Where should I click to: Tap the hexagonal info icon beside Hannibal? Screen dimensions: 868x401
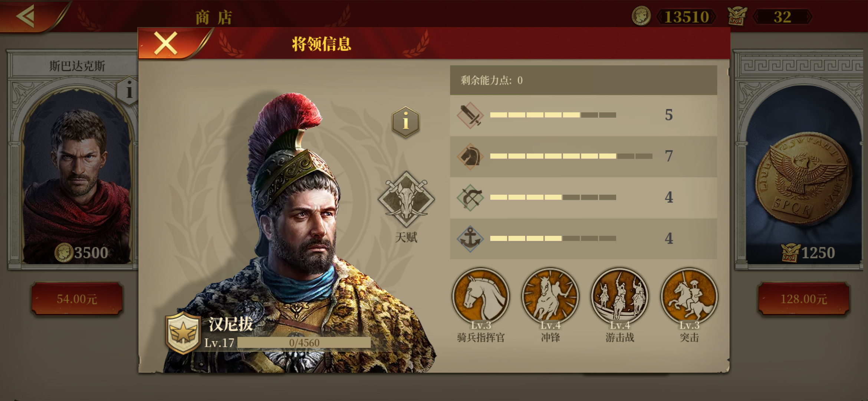click(x=406, y=122)
